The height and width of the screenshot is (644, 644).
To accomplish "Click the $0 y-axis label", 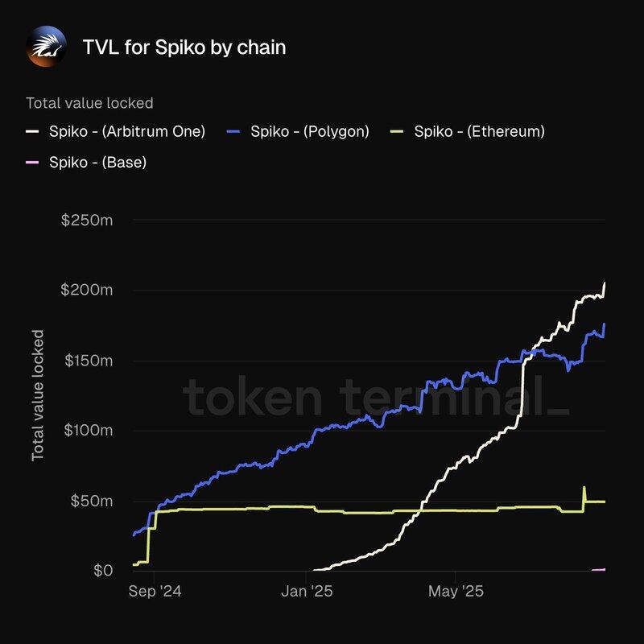I will tap(103, 571).
